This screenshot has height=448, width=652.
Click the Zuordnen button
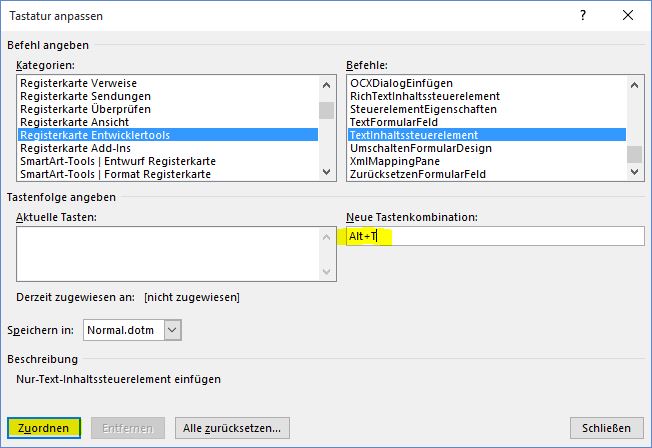(43, 428)
